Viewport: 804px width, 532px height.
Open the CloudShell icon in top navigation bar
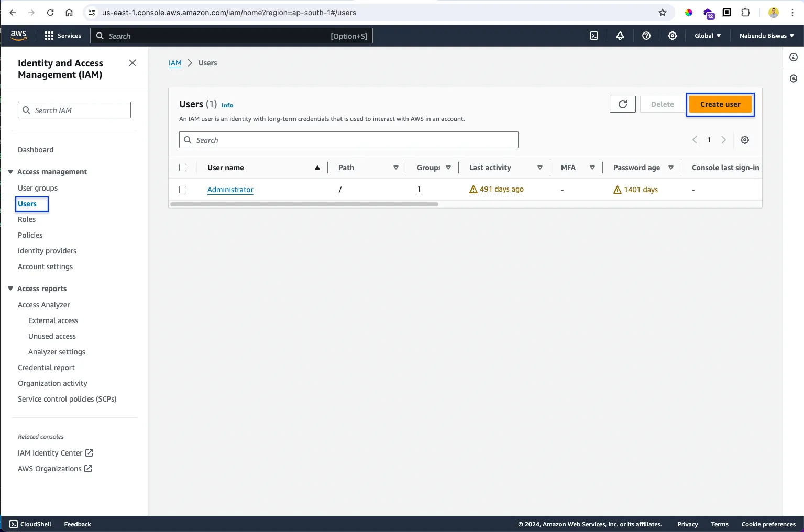pos(594,36)
